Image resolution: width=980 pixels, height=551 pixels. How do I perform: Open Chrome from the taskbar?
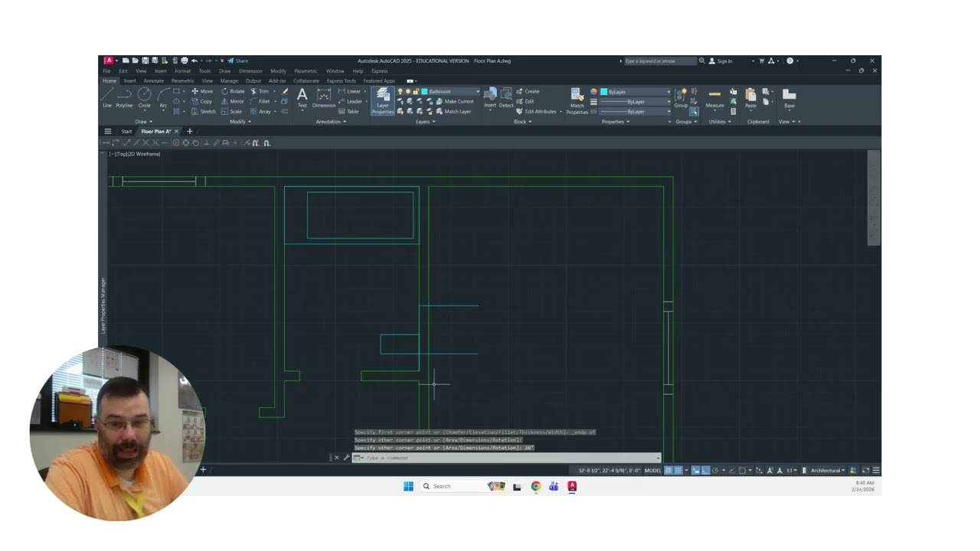pos(535,486)
